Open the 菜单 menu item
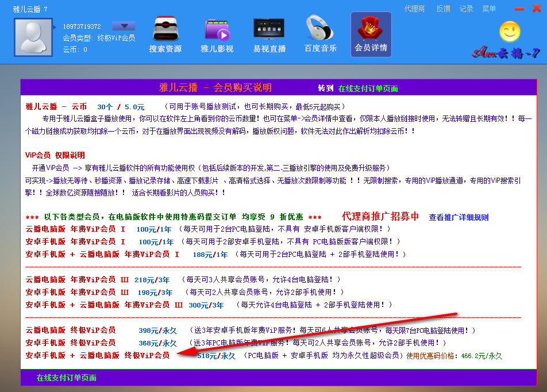 pos(489,9)
